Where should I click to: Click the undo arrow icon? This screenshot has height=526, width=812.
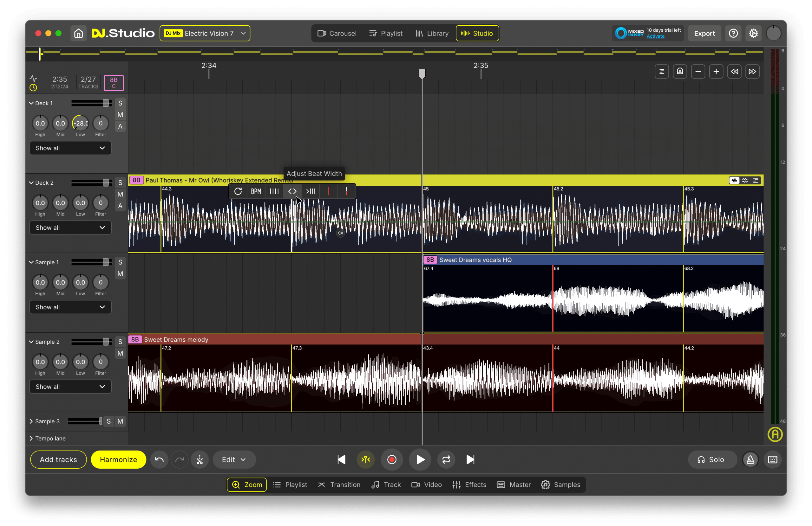click(x=159, y=459)
